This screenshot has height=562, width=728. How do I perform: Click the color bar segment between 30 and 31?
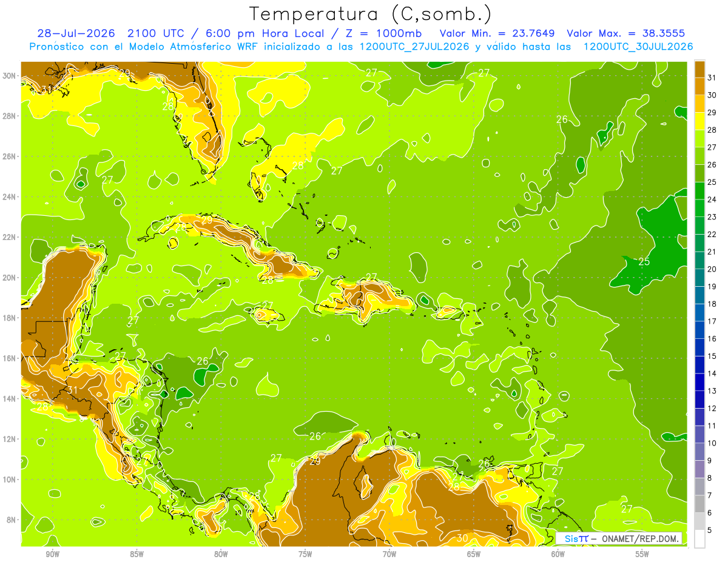(699, 85)
